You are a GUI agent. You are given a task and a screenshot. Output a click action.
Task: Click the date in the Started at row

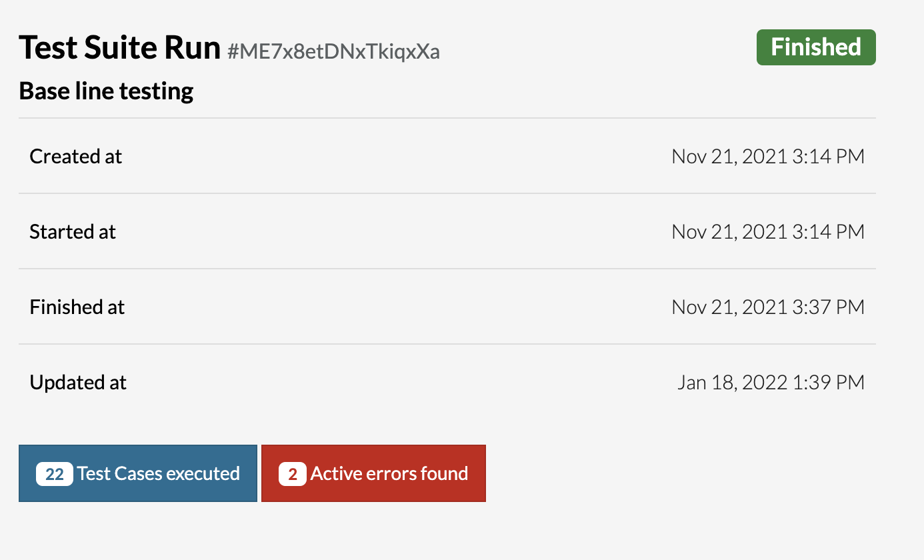coord(729,231)
